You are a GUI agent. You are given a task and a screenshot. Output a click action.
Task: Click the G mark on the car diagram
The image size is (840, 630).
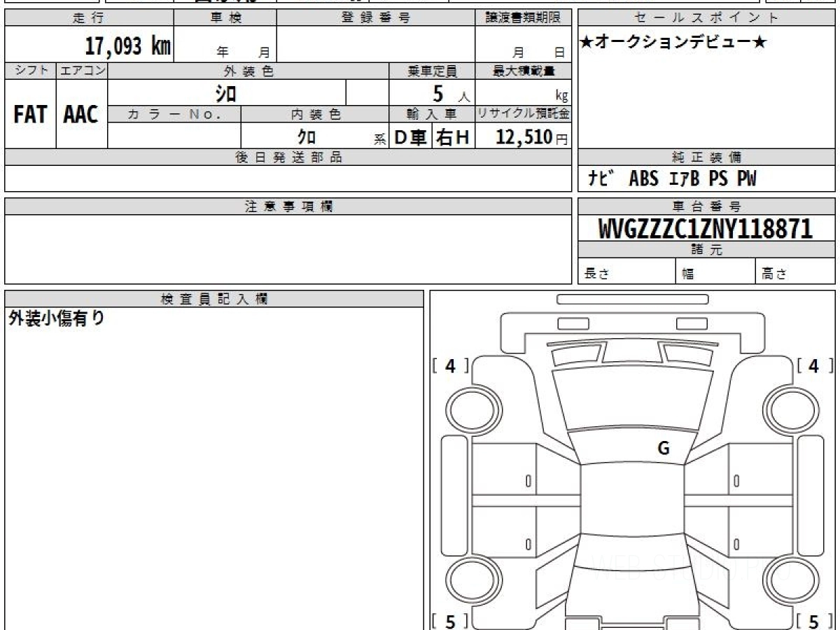[x=664, y=449]
